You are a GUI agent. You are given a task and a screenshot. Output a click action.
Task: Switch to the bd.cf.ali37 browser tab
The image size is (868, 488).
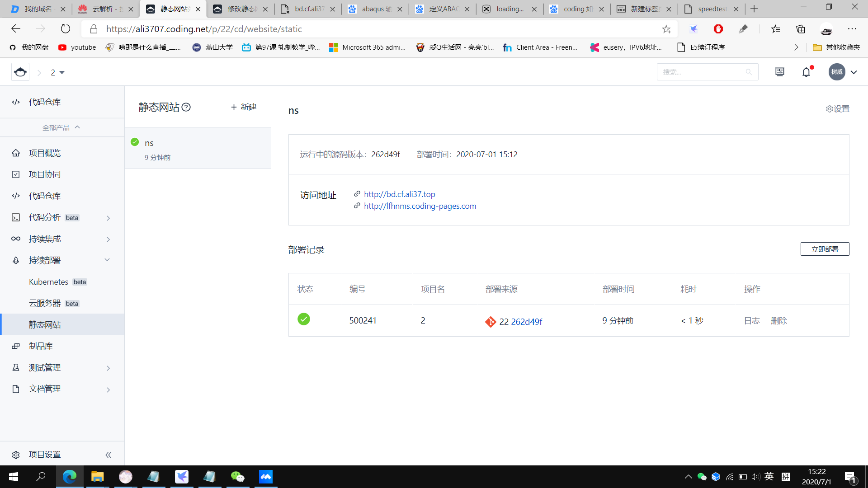click(x=308, y=9)
